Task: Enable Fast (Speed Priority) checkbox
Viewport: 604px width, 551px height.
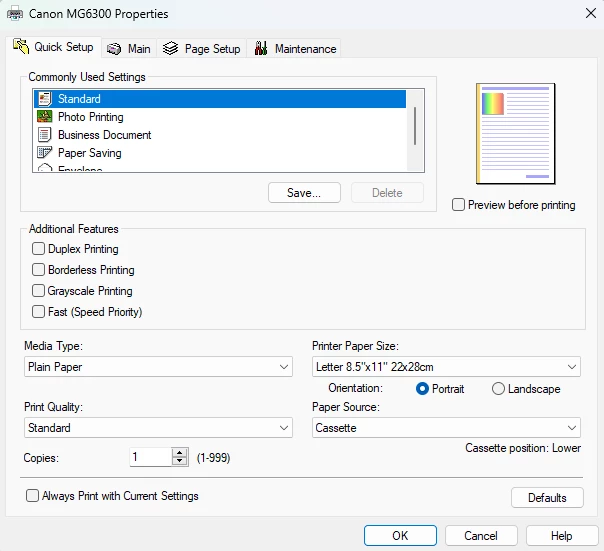Action: [38, 311]
